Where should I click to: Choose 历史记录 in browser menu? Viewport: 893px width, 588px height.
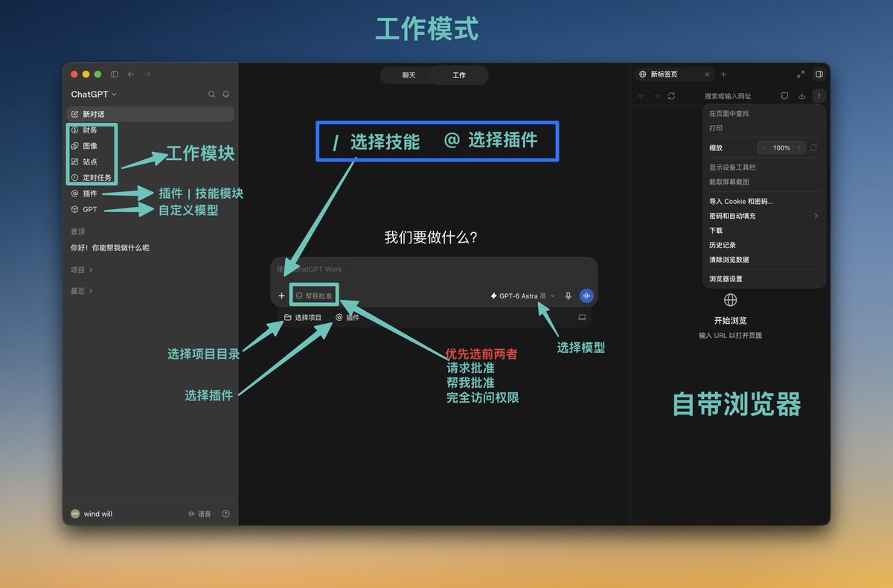pyautogui.click(x=764, y=245)
